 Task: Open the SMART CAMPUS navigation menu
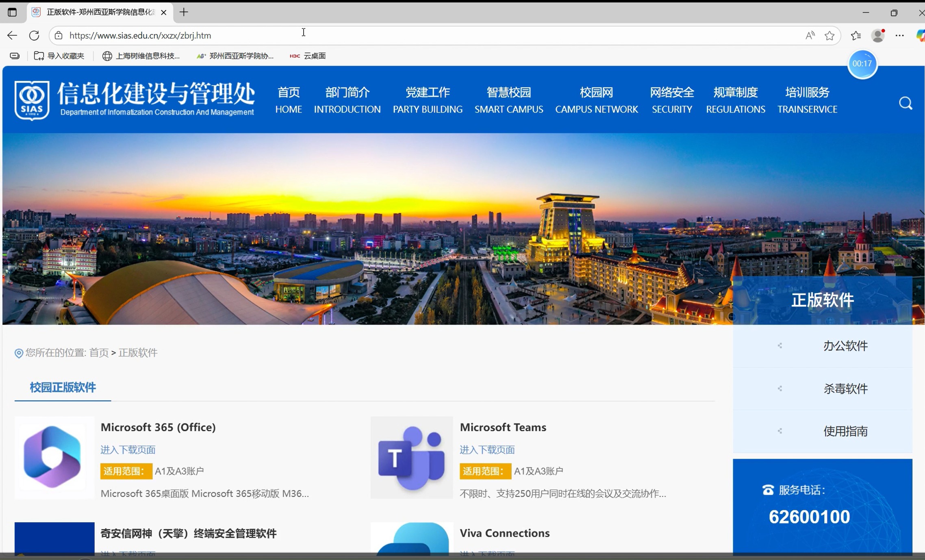(508, 100)
